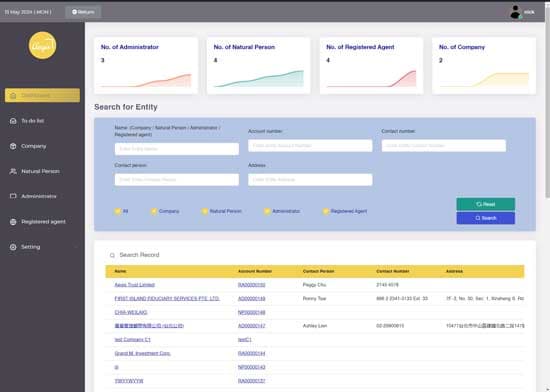This screenshot has height=392, width=550.
Task: Focus the entity Name input field
Action: pyautogui.click(x=177, y=149)
